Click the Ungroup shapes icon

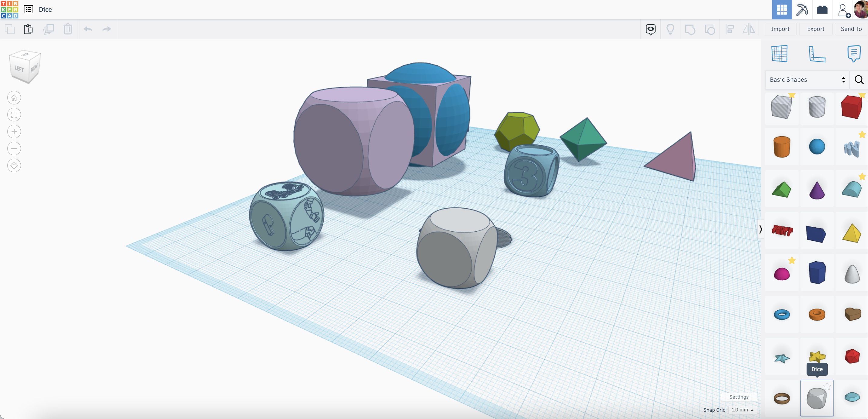pos(710,29)
